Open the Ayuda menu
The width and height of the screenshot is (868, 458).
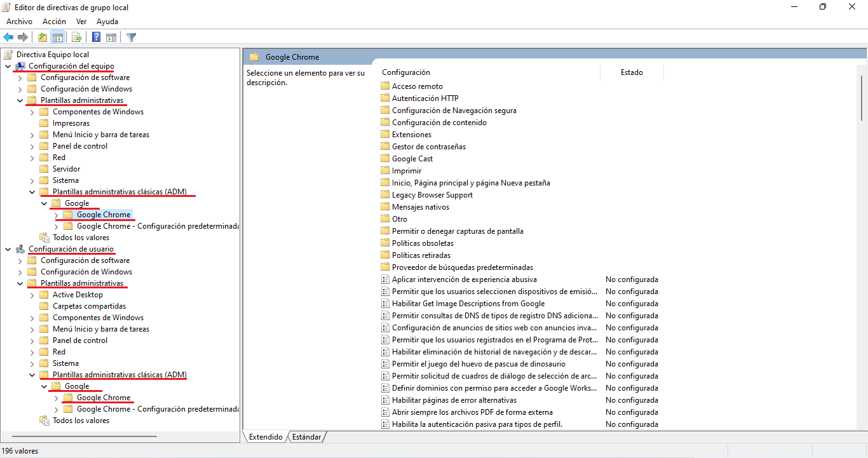pyautogui.click(x=107, y=21)
